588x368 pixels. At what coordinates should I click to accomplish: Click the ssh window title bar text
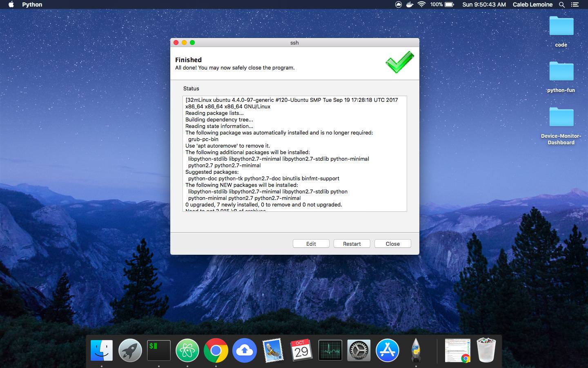click(294, 43)
